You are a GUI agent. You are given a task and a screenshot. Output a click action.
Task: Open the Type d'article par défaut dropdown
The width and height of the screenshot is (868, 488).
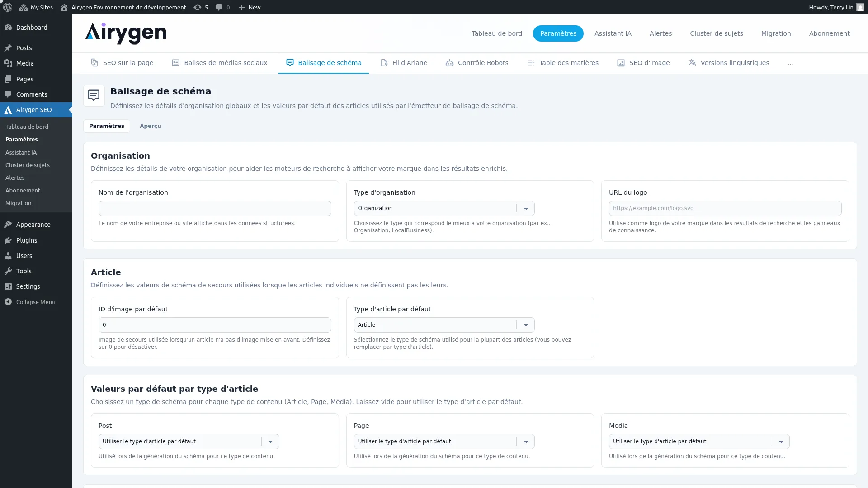444,325
